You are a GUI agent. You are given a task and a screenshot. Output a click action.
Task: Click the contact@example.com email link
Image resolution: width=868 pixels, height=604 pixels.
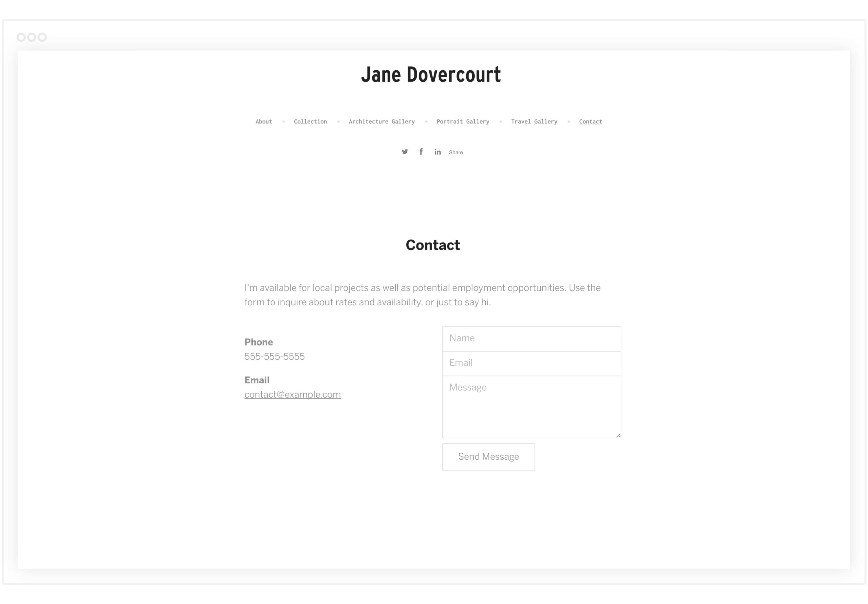(x=292, y=394)
